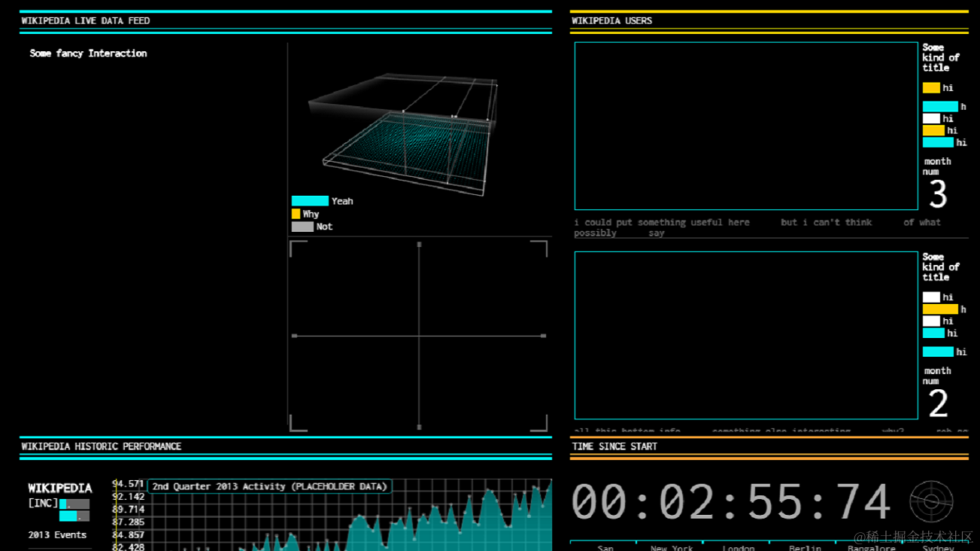This screenshot has height=551, width=980.
Task: Click the 2013 Events label
Action: [x=57, y=535]
